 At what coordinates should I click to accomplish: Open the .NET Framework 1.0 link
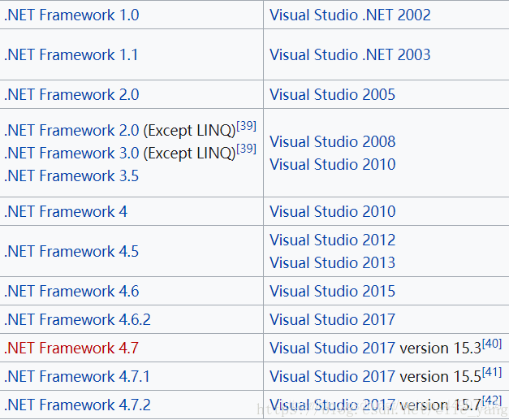pyautogui.click(x=71, y=15)
